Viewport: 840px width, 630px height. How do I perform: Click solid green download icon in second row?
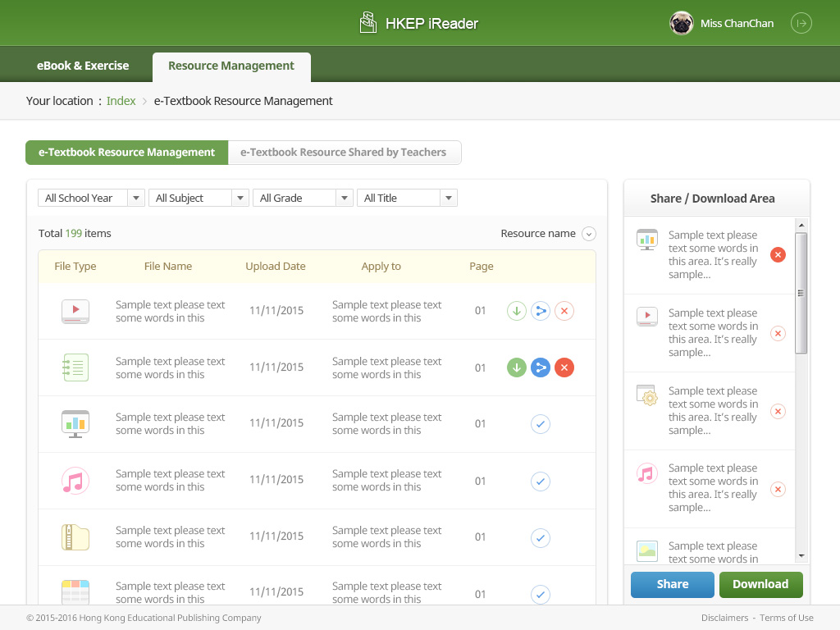coord(516,367)
